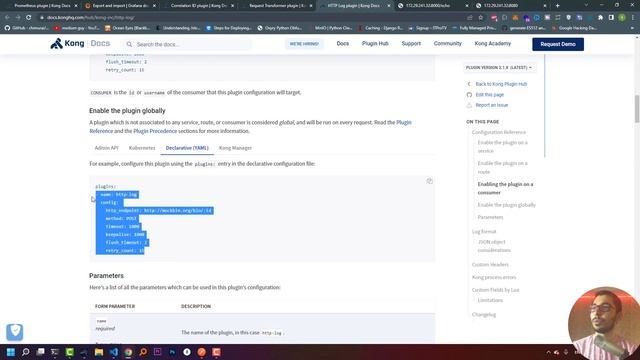
Task: Open Windows Start menu
Action: [x=11, y=352]
